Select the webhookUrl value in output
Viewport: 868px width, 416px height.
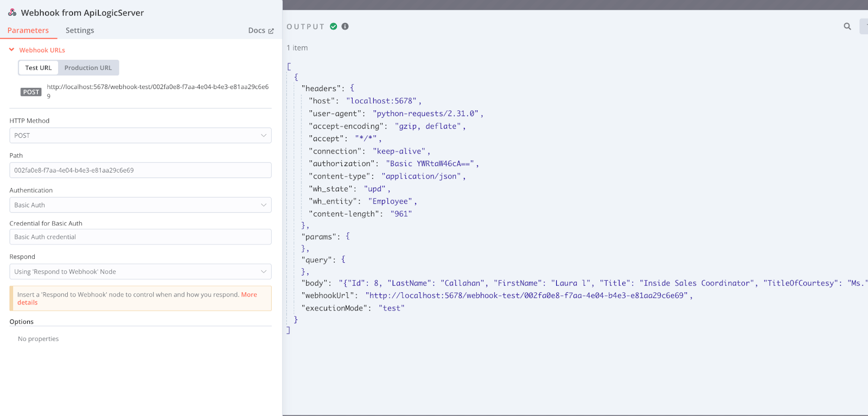527,295
